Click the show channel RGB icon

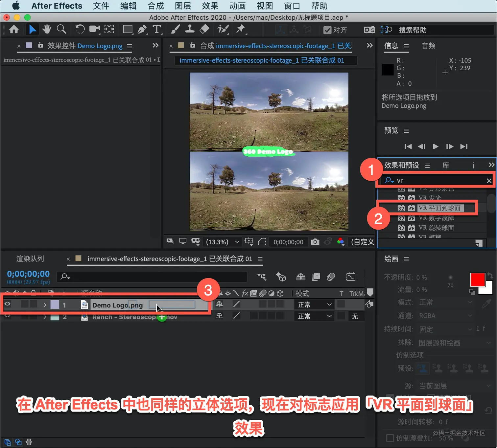[x=341, y=242]
